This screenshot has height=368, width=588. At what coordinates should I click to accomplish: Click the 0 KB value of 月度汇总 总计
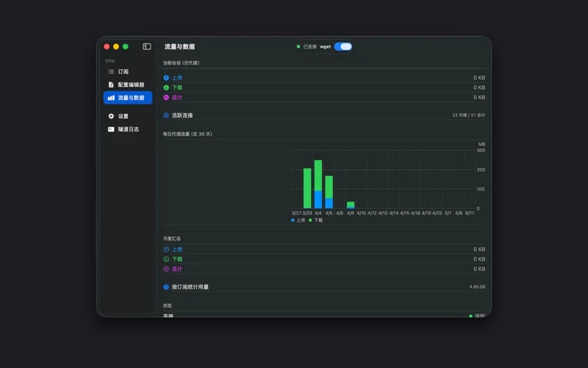tap(479, 269)
